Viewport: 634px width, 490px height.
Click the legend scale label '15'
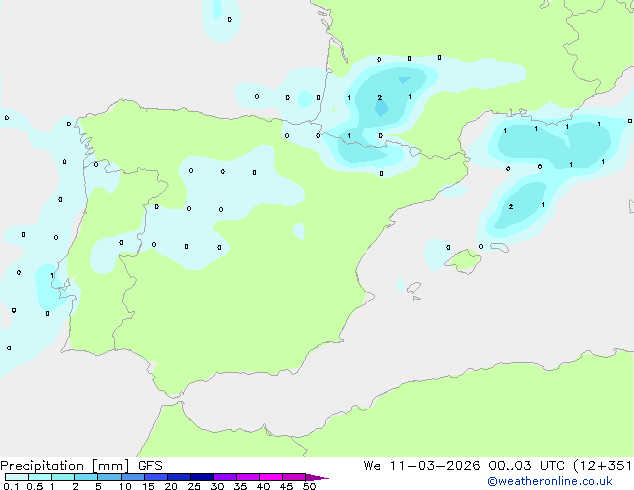click(148, 486)
